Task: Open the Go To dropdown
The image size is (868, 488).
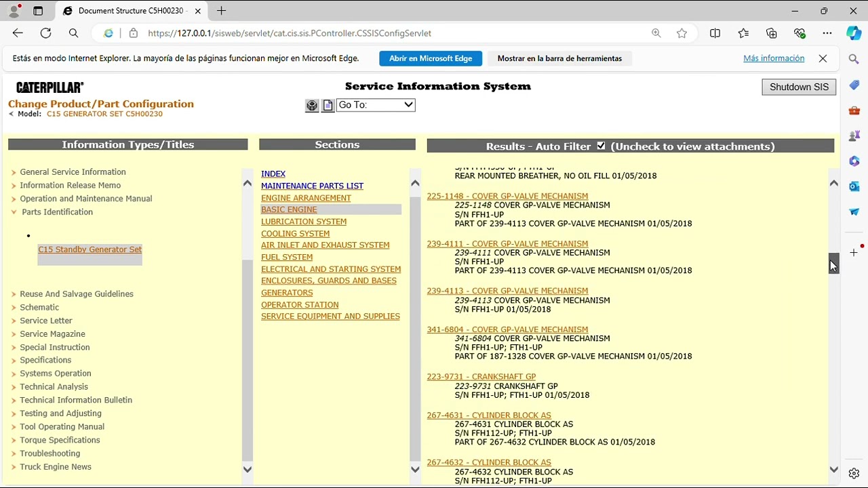Action: pyautogui.click(x=376, y=105)
